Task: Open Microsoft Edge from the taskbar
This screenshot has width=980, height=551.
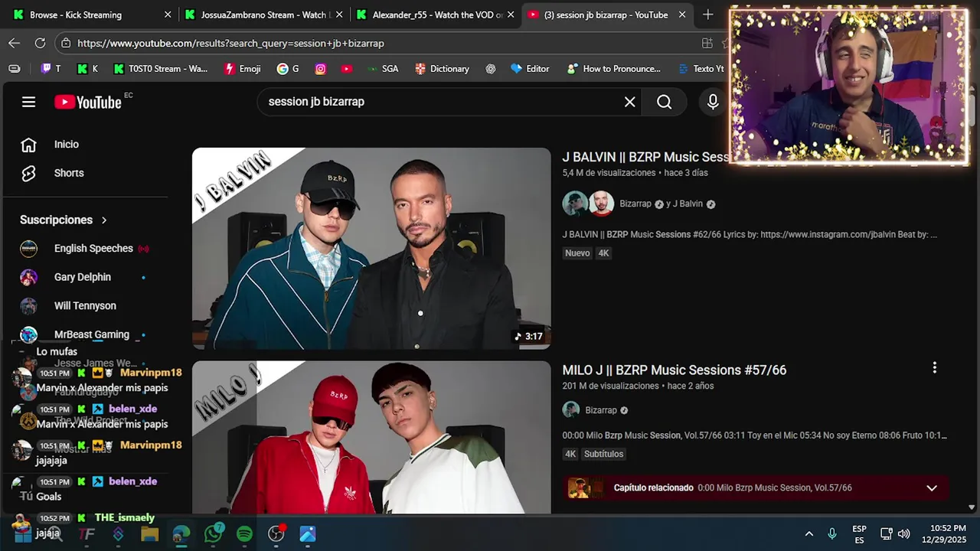Action: 181,533
